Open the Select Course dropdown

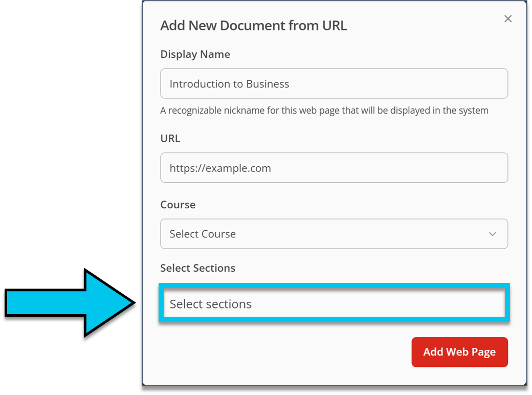pyautogui.click(x=334, y=234)
